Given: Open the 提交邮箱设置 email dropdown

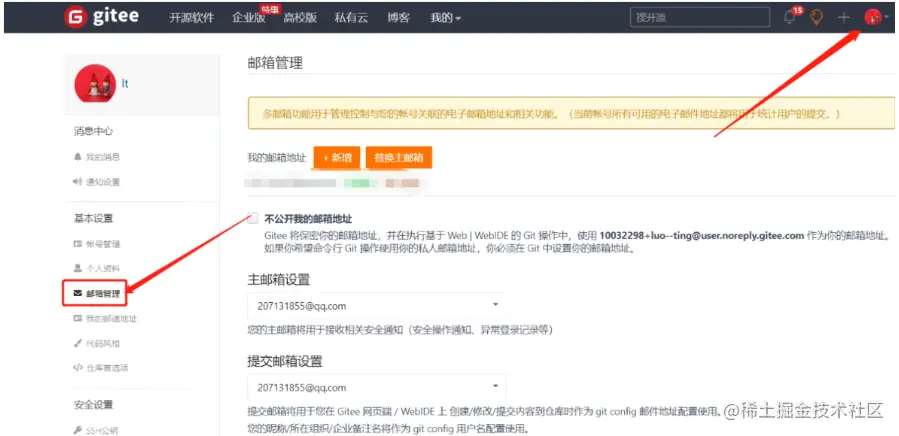Looking at the screenshot, I should pyautogui.click(x=377, y=387).
